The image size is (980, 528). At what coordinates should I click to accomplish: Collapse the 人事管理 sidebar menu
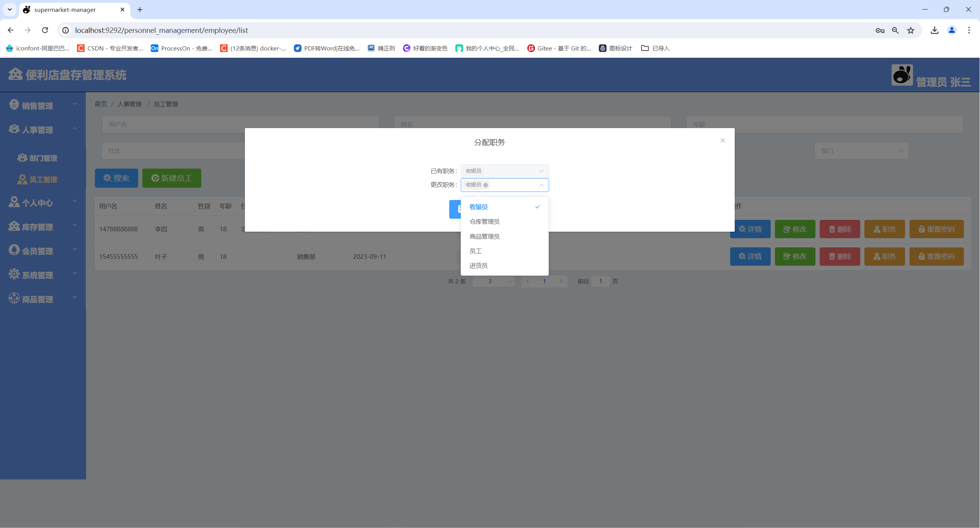(43, 129)
